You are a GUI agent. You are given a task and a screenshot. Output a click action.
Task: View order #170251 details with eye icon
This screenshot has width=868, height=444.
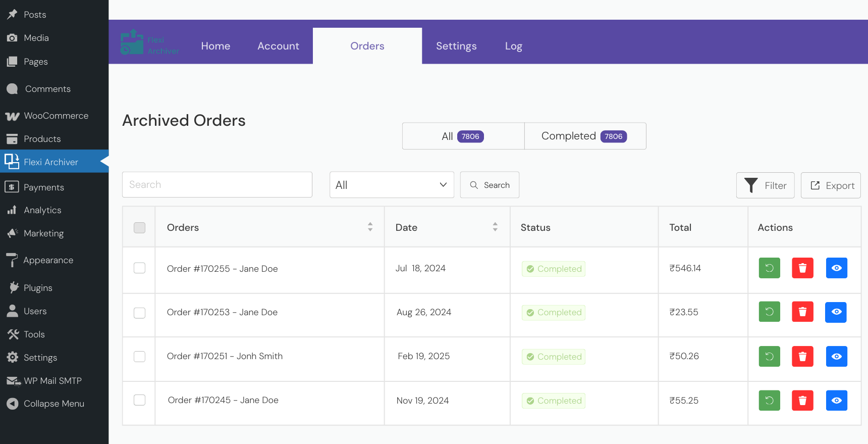[x=836, y=357]
